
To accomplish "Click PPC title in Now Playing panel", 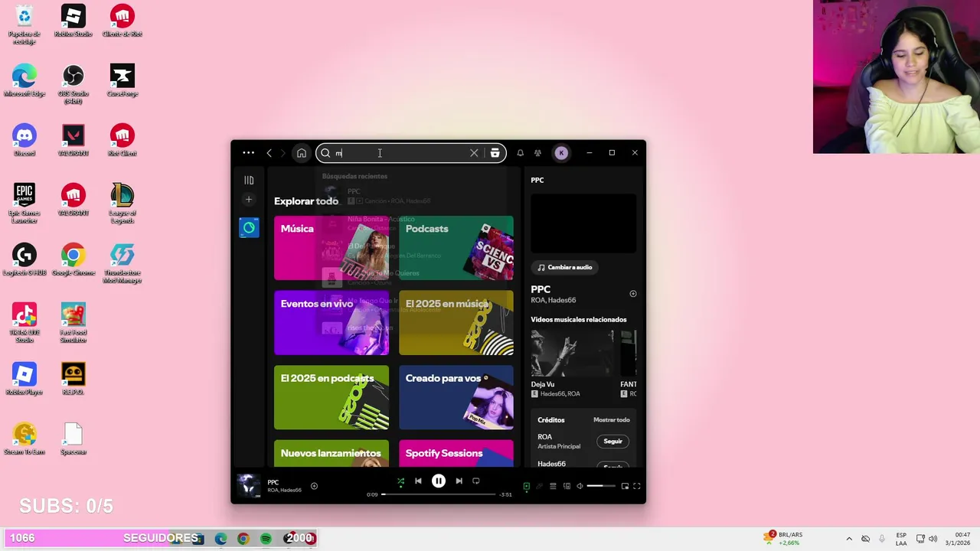I will coord(541,289).
